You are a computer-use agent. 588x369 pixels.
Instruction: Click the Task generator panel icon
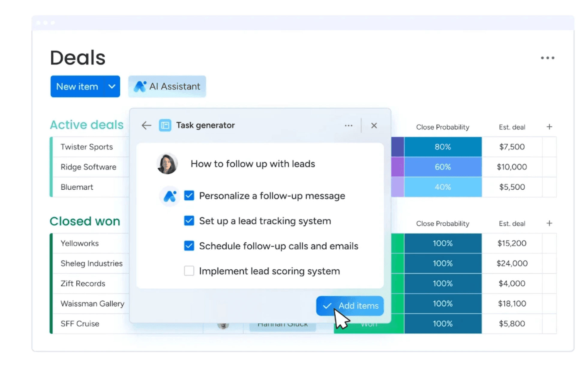coord(165,125)
